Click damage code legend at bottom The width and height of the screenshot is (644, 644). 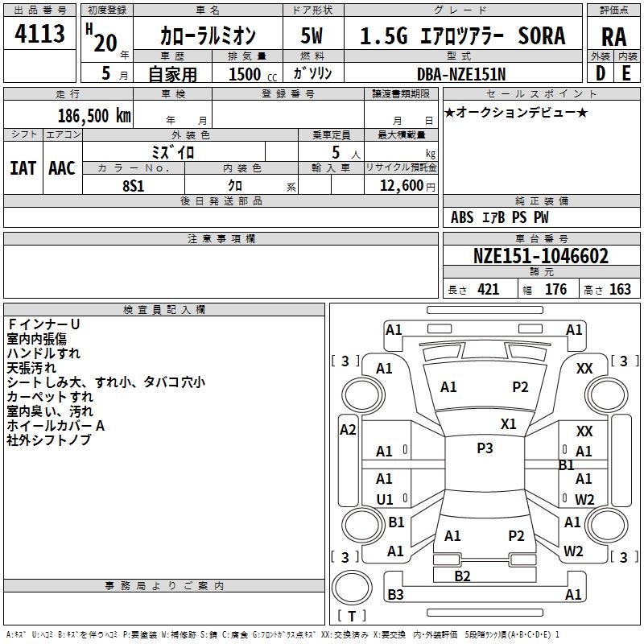[x=283, y=635]
